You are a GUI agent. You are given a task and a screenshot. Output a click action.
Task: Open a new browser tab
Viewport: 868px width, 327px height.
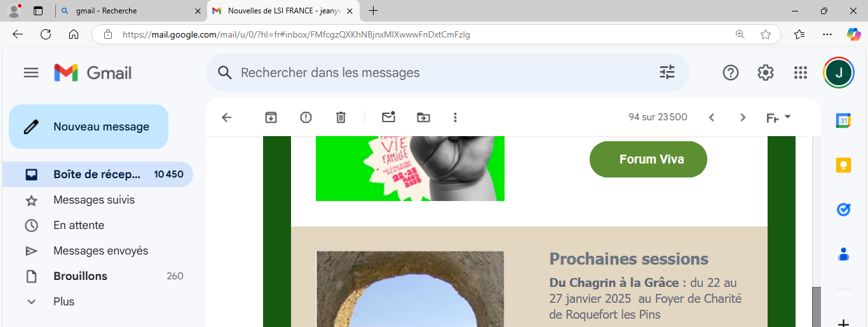point(373,11)
